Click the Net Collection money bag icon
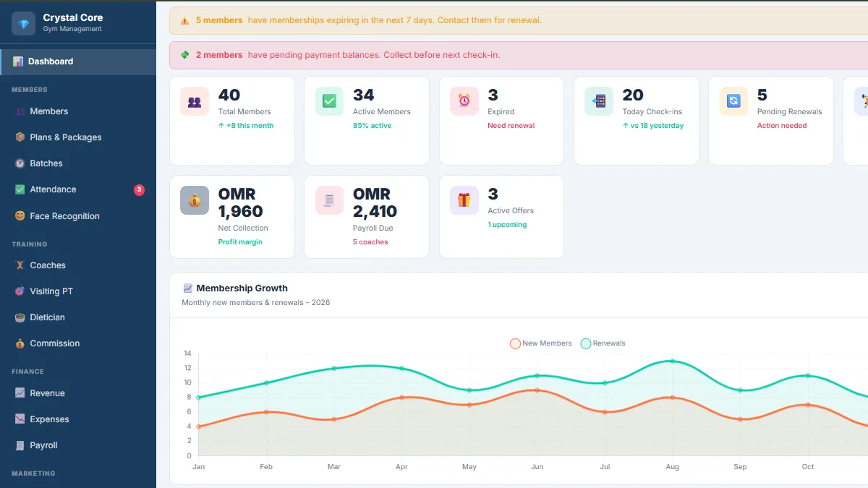This screenshot has height=488, width=868. 195,200
